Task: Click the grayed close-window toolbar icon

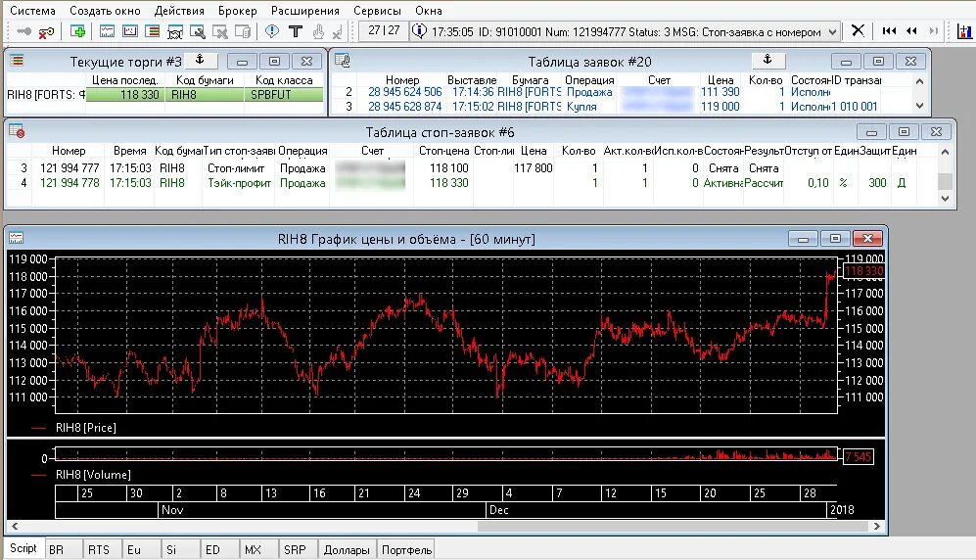Action: 219,31
